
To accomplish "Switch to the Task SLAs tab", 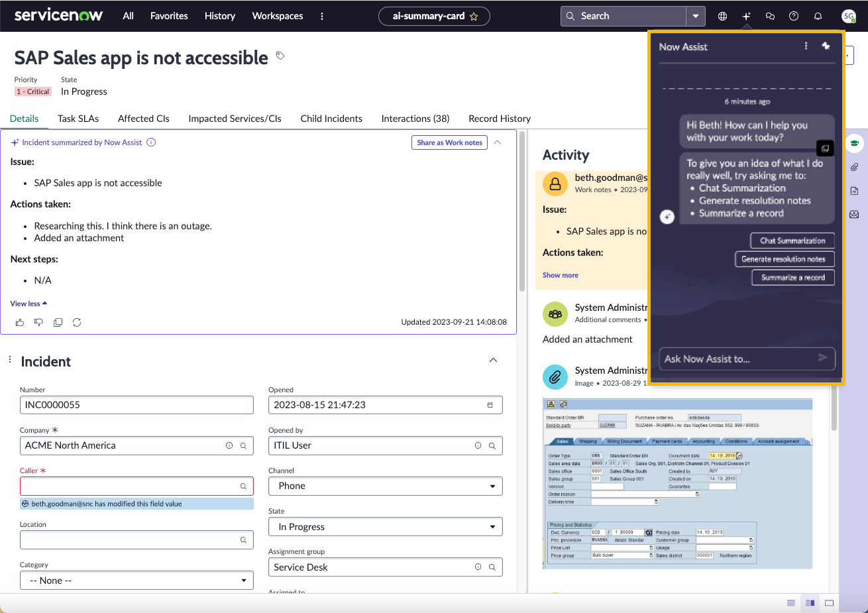I will [78, 119].
